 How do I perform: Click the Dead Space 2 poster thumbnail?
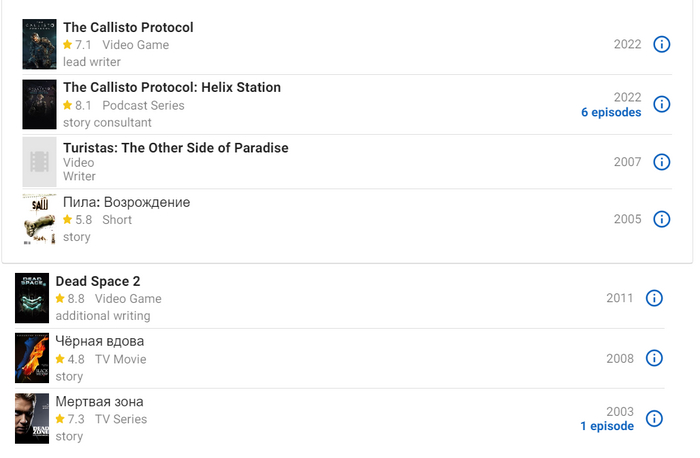32,298
